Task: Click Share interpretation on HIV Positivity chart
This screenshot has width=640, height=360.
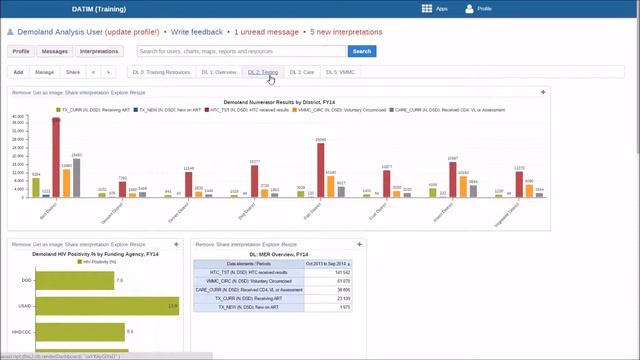Action: pos(87,244)
